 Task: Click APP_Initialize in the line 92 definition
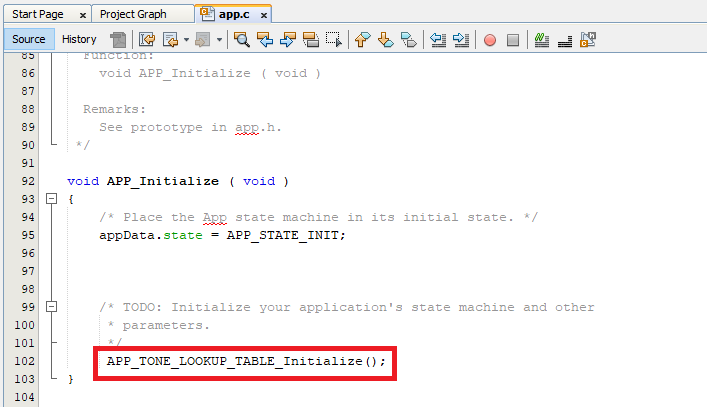163,181
